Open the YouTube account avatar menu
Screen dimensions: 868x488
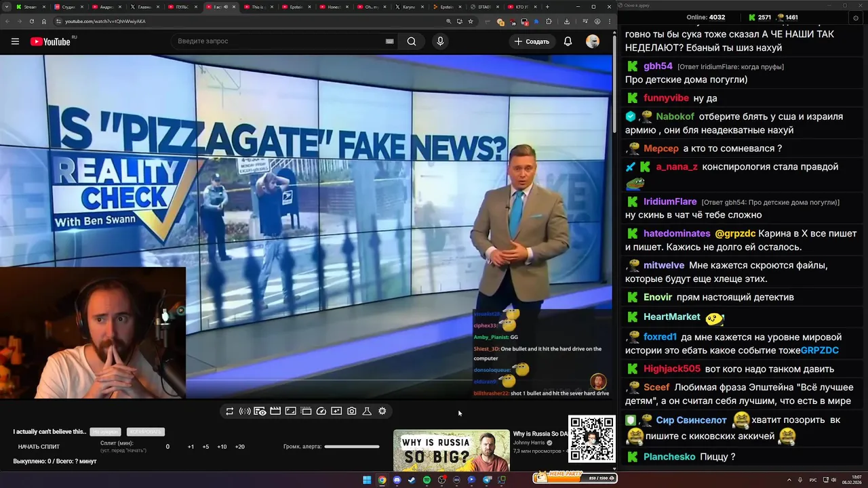[593, 41]
